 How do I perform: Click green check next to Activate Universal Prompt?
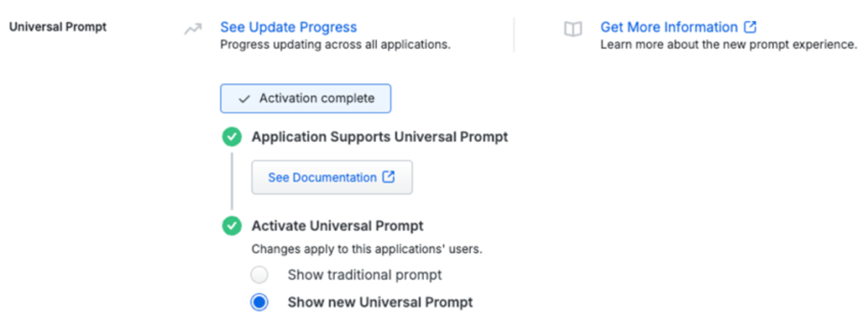[x=231, y=226]
